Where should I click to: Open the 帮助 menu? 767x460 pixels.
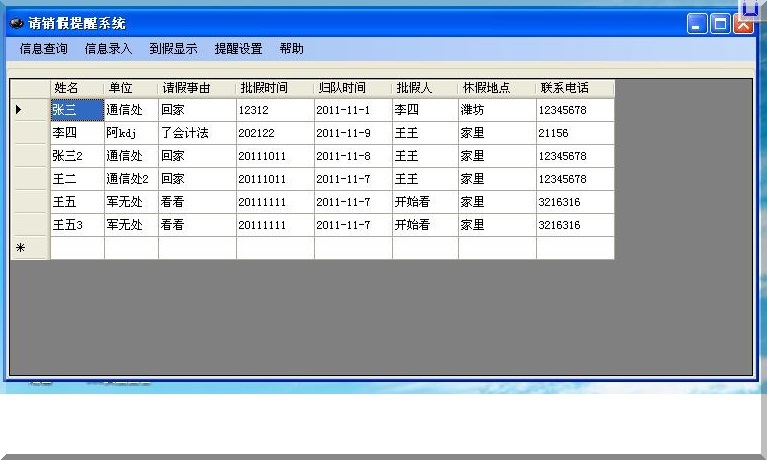tap(292, 48)
